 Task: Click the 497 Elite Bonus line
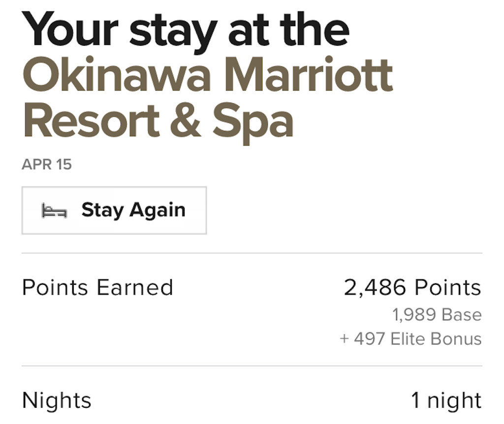(x=410, y=338)
